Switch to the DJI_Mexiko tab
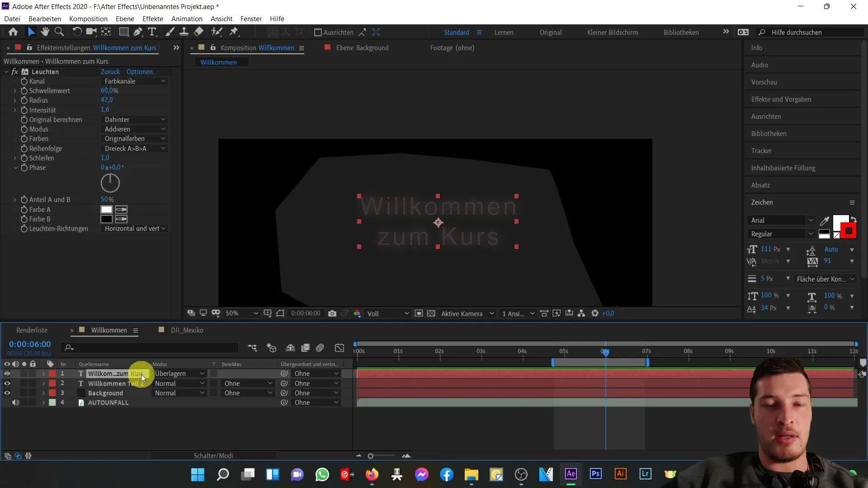 [x=187, y=329]
